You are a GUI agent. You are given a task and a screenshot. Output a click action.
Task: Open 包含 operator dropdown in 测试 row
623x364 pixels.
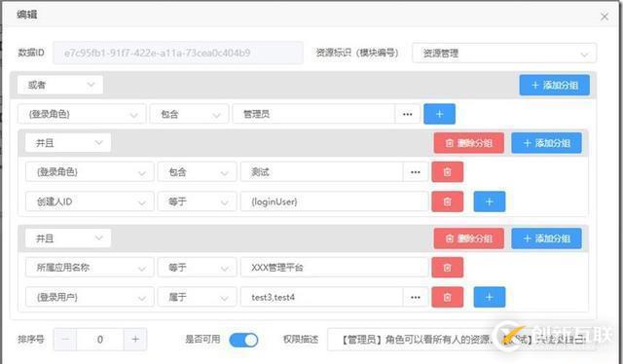[x=197, y=172]
